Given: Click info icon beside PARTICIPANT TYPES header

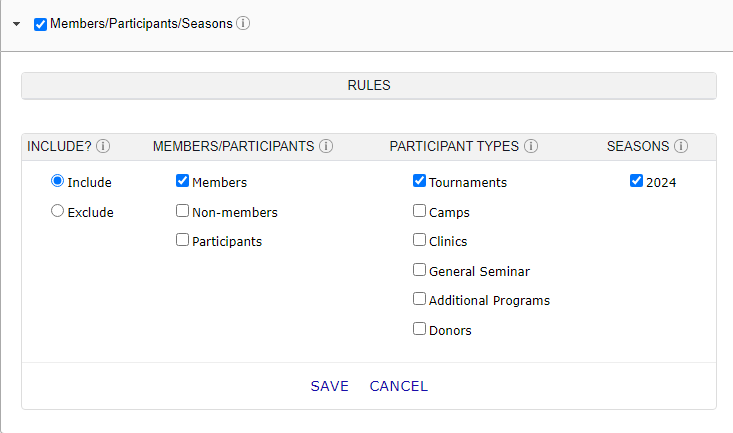Looking at the screenshot, I should pyautogui.click(x=531, y=146).
